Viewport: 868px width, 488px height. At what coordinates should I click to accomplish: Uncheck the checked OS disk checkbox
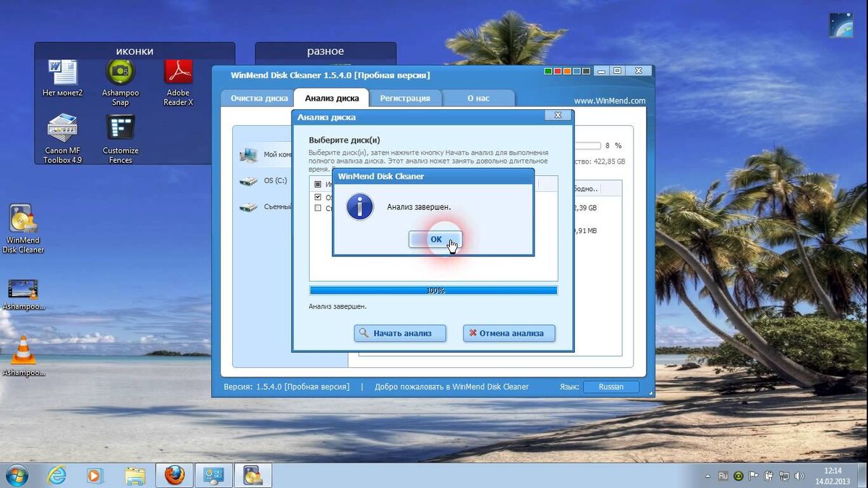point(318,197)
